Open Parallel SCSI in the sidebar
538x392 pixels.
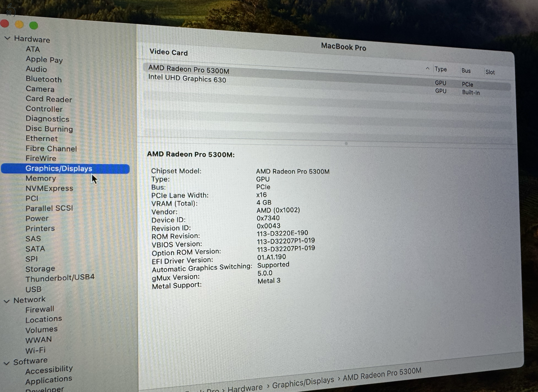[x=49, y=208]
